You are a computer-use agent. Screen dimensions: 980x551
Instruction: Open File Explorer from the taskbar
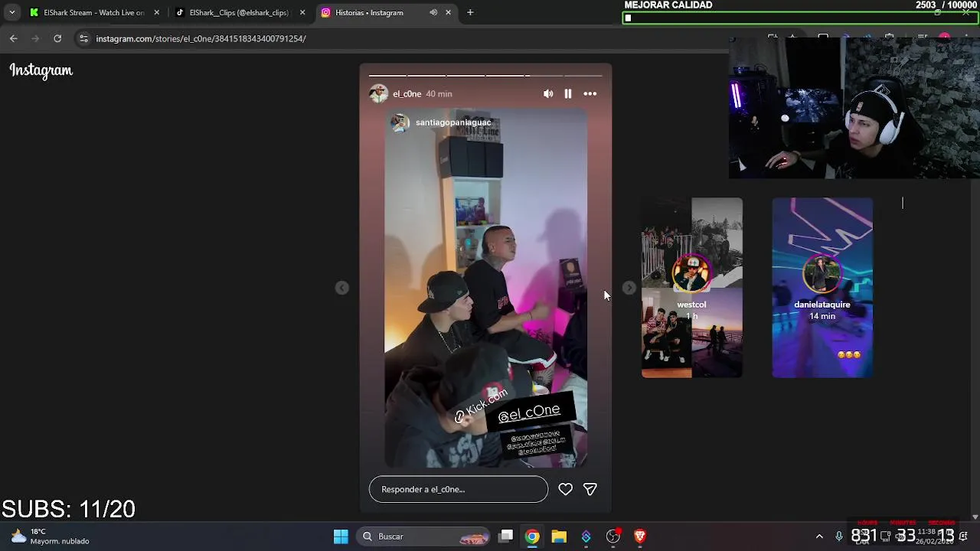coord(559,536)
